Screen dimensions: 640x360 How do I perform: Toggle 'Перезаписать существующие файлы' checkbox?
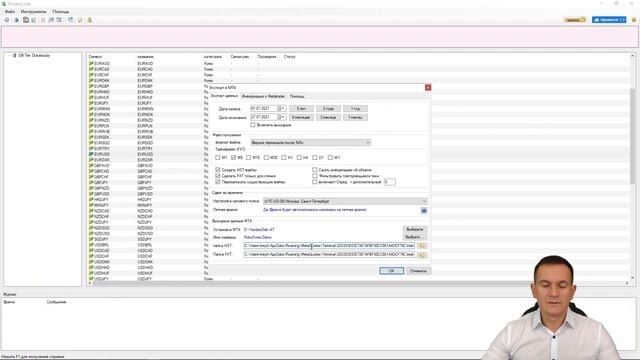pos(218,182)
